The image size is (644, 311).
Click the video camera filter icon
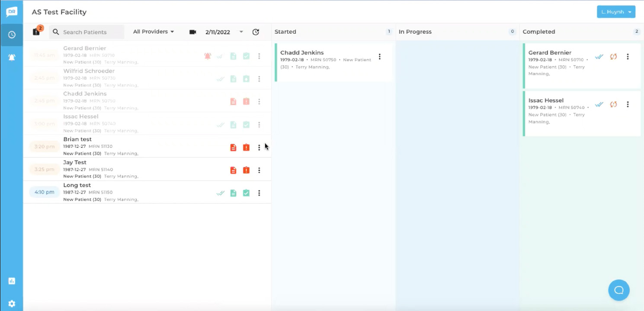coord(193,32)
